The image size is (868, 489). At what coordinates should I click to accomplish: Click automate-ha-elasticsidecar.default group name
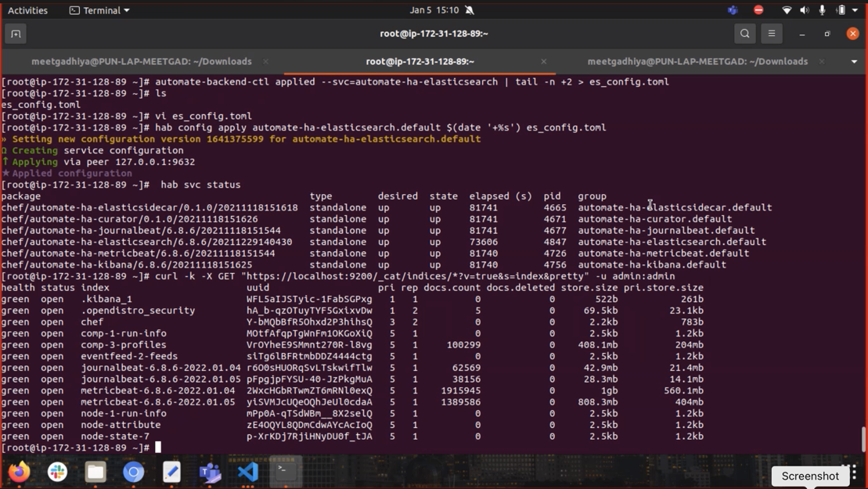pos(675,207)
